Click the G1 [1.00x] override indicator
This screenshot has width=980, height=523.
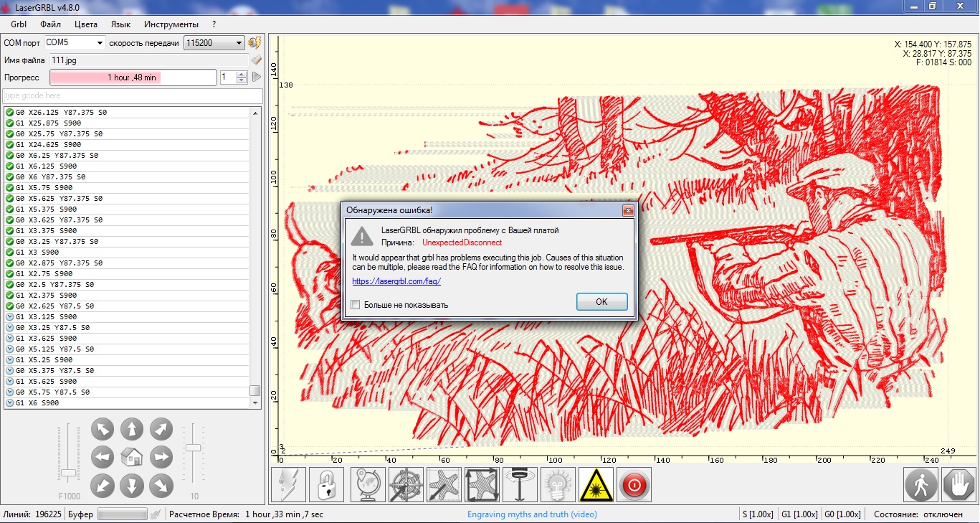799,514
